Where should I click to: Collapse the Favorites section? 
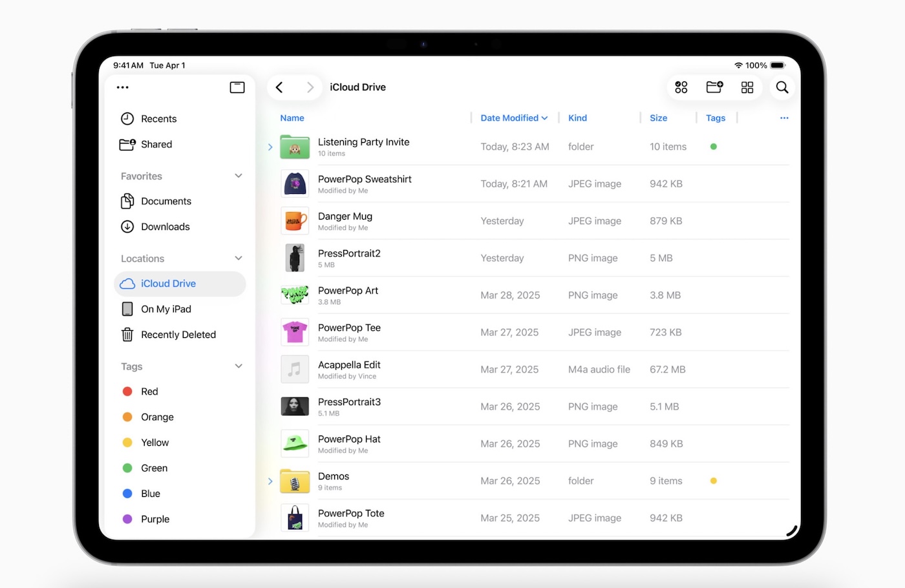pyautogui.click(x=239, y=176)
